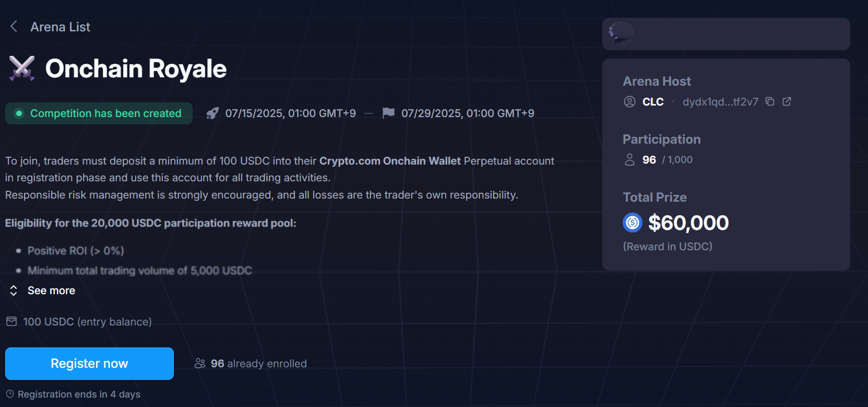Click the See more up-down chevron arrows
This screenshot has width=868, height=407.
point(14,290)
